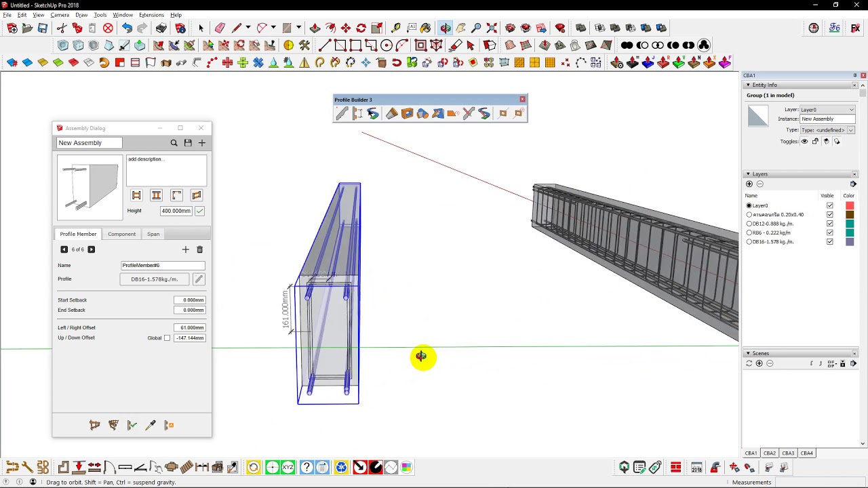Open the Camera menu
The width and height of the screenshot is (868, 488).
pyautogui.click(x=60, y=15)
